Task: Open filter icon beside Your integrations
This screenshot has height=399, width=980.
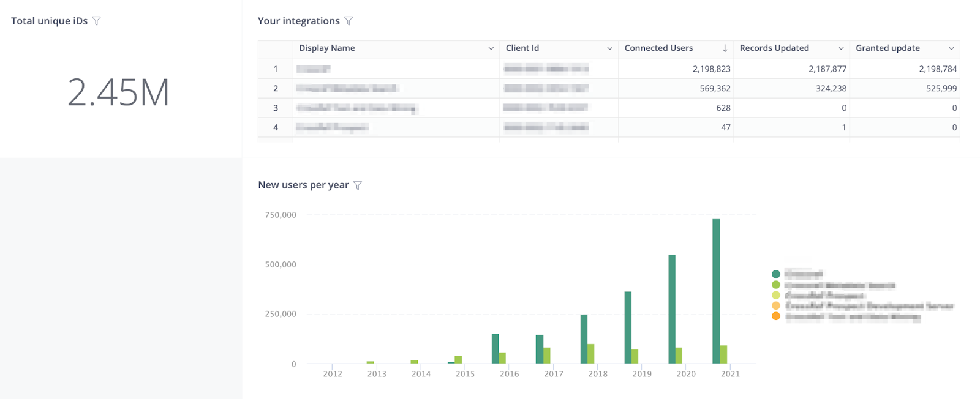Action: pos(349,21)
